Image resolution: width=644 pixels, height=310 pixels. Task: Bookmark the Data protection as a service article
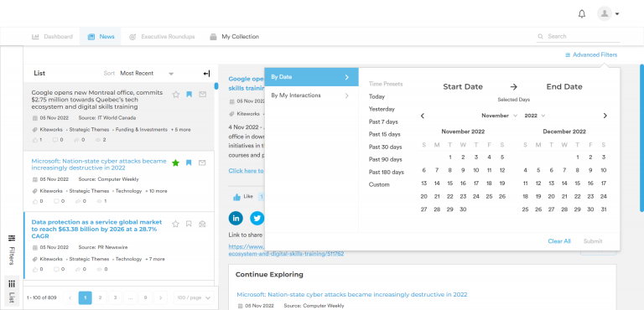(189, 224)
